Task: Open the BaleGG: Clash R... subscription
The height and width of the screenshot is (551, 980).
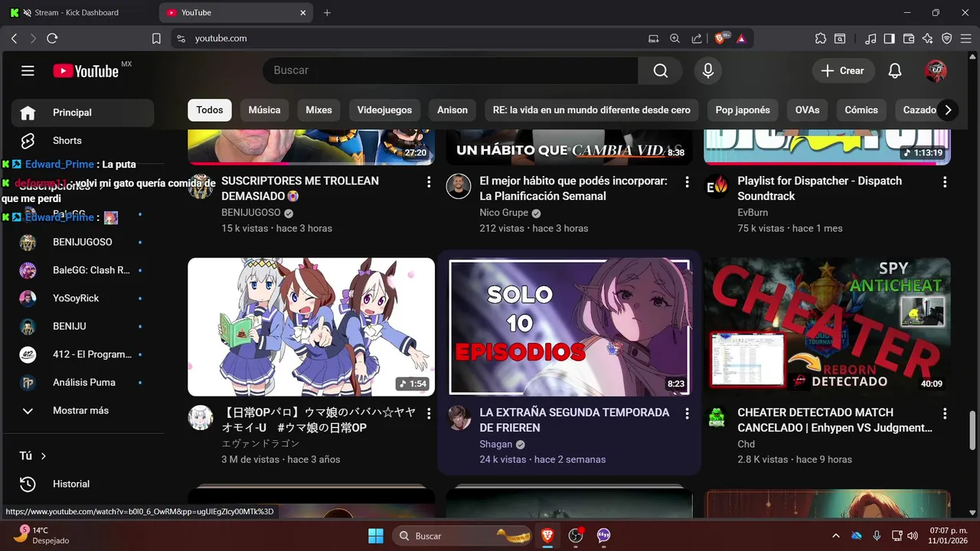Action: (83, 270)
